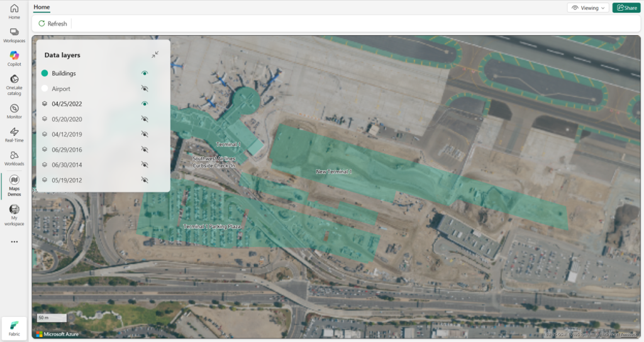Show the Airport layer
The width and height of the screenshot is (644, 342).
(144, 88)
